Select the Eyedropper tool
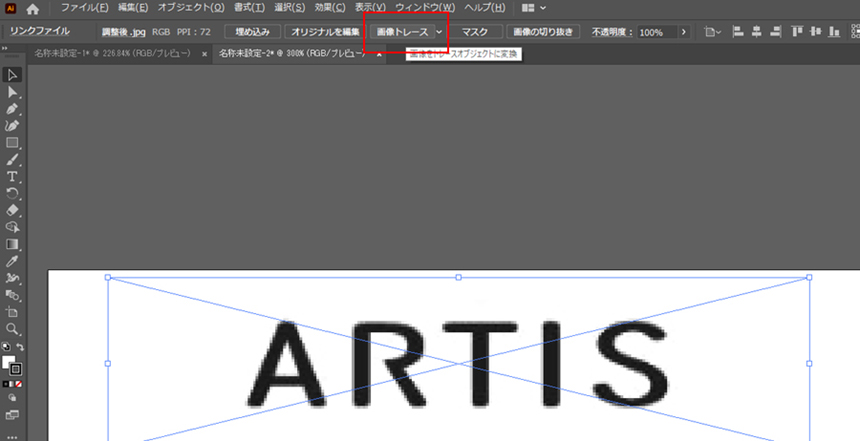860x441 pixels. click(12, 261)
